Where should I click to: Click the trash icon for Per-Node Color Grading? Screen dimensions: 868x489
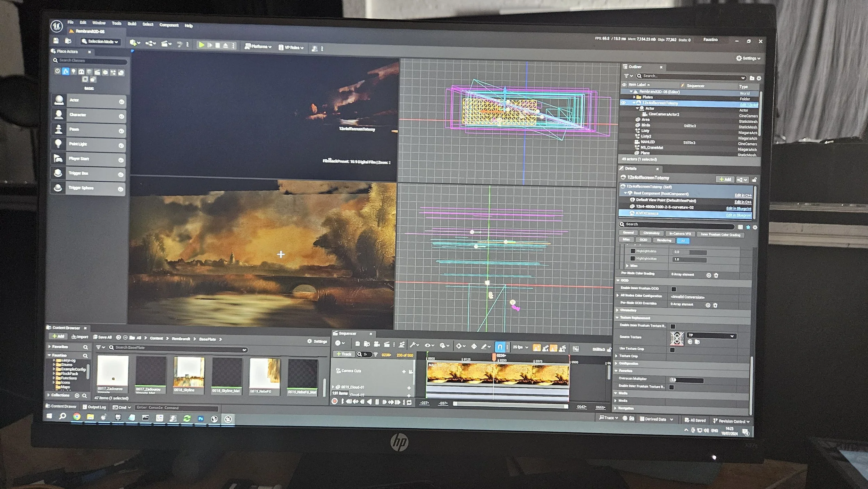716,275
